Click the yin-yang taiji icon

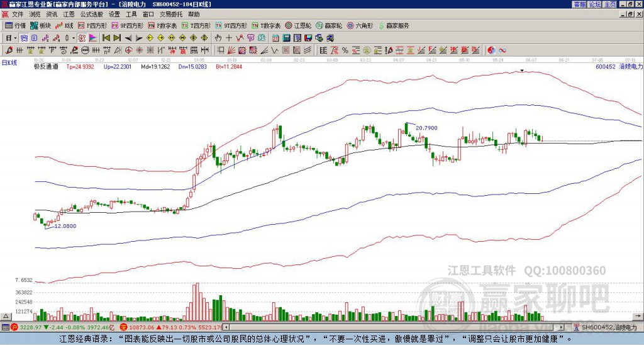(491, 50)
